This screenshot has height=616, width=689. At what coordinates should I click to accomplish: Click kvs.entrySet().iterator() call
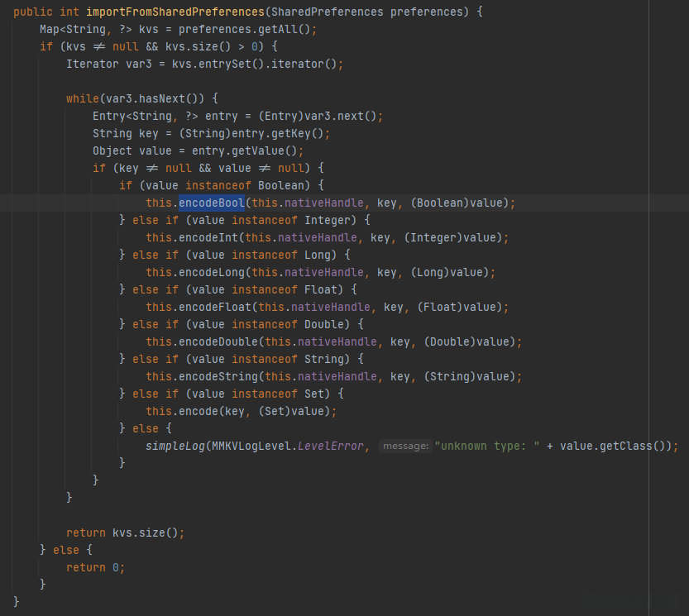coord(254,64)
